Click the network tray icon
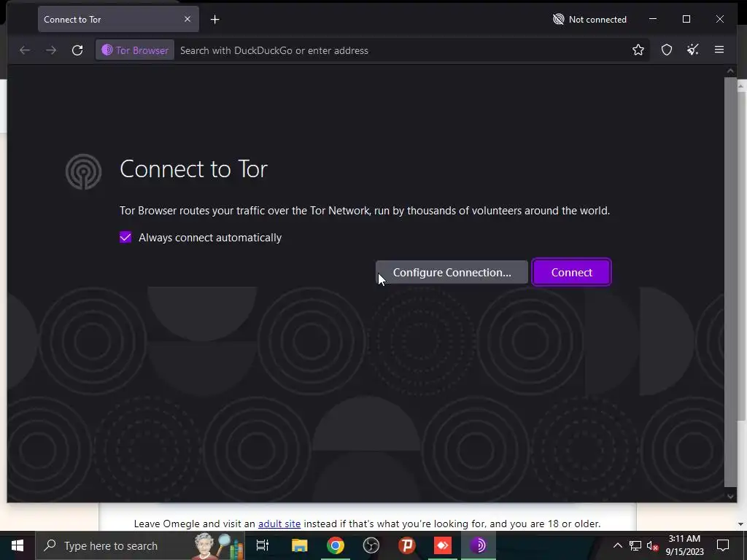 (x=635, y=545)
